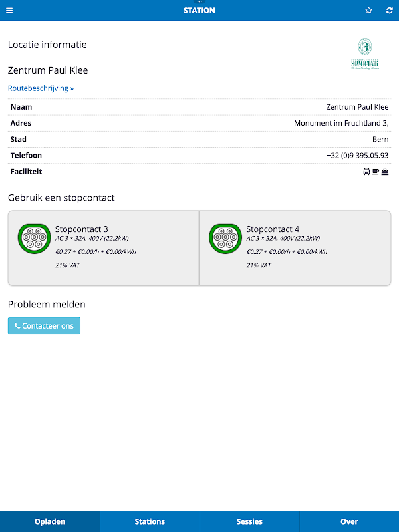Click the Naam value Zentrum Paul Klee
The image size is (399, 532).
tap(357, 107)
